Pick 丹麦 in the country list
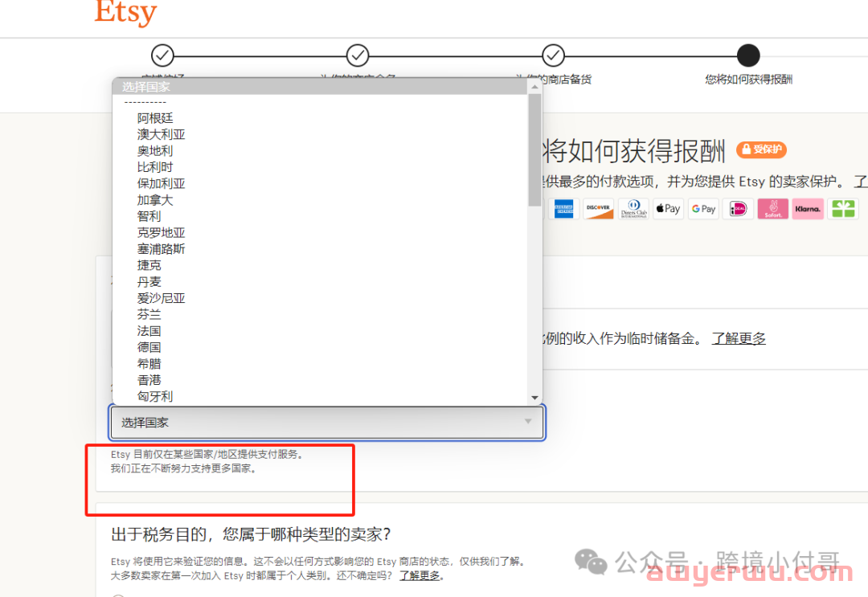The image size is (868, 597). (320, 282)
